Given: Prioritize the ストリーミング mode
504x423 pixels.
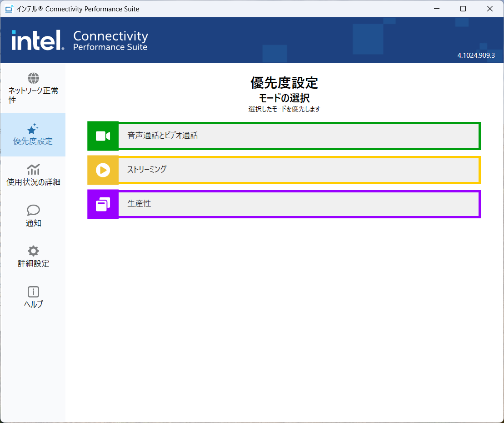Looking at the screenshot, I should click(x=299, y=170).
